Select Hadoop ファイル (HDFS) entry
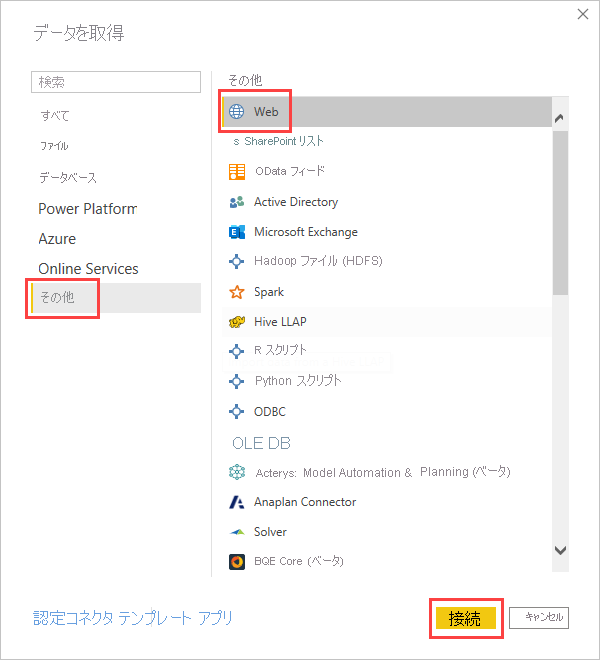Viewport: 600px width, 660px height. point(318,261)
